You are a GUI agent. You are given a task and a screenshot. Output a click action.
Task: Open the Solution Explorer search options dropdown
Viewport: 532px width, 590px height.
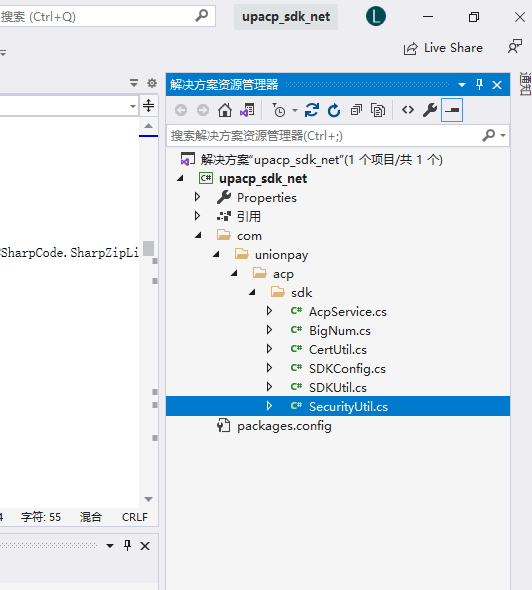[x=503, y=135]
